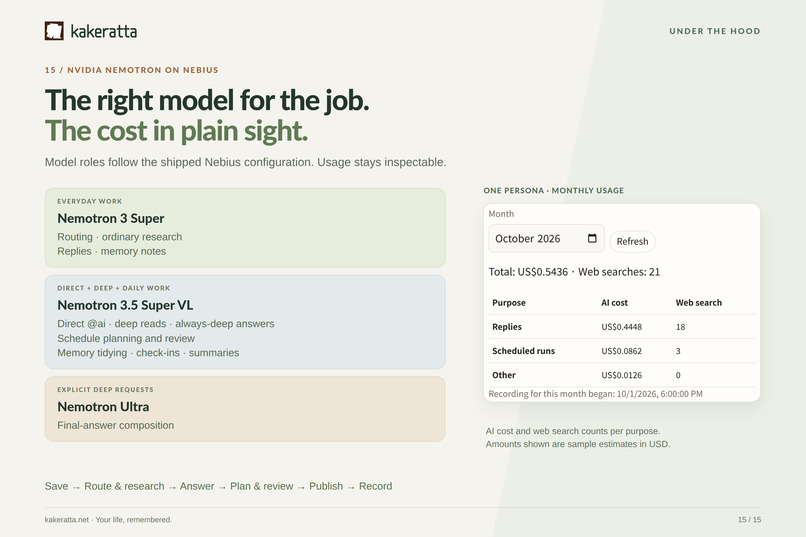Click the EVERYDAY WORK label

(x=89, y=201)
